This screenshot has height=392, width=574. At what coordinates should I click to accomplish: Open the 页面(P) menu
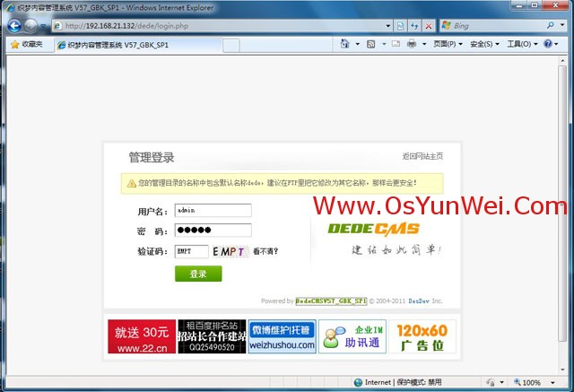tap(448, 44)
